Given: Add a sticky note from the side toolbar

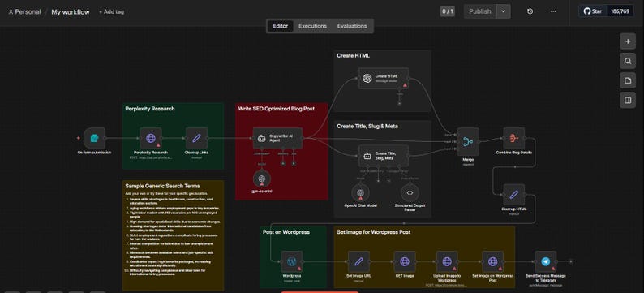Looking at the screenshot, I should 628,80.
